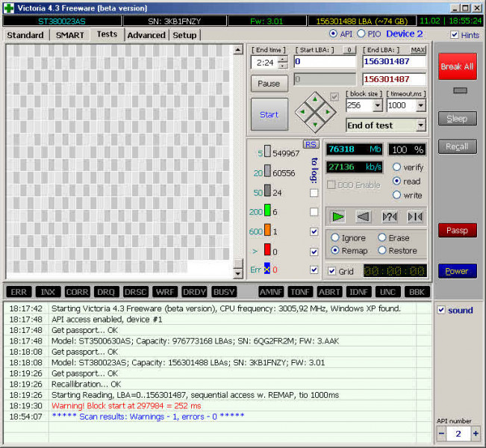Click the UNC error indicator

387,292
